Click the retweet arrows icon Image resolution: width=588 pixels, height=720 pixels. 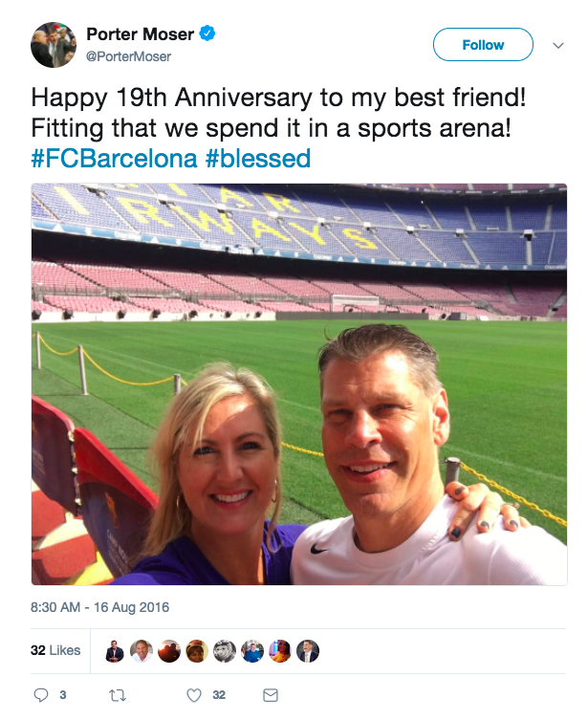[x=118, y=695]
